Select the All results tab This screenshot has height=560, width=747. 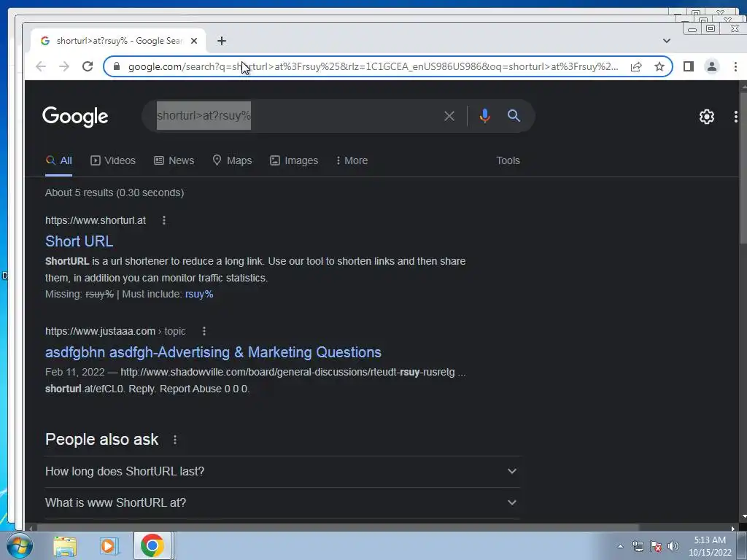click(58, 160)
